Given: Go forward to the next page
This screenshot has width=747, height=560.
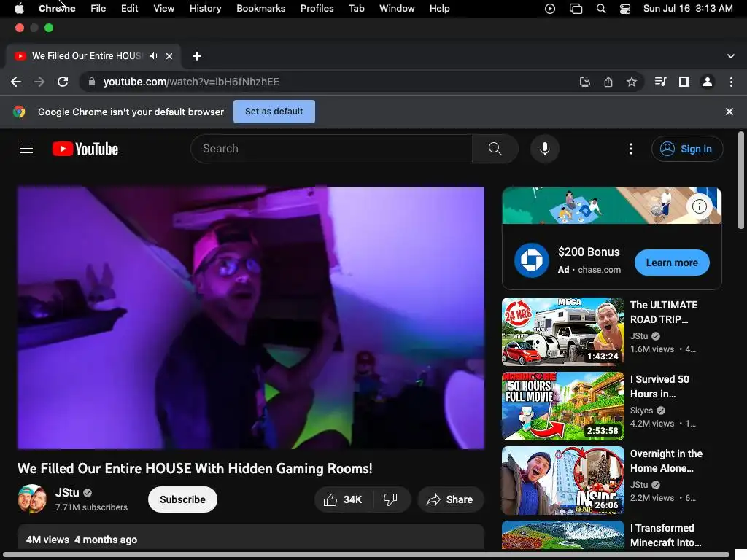Looking at the screenshot, I should tap(39, 82).
